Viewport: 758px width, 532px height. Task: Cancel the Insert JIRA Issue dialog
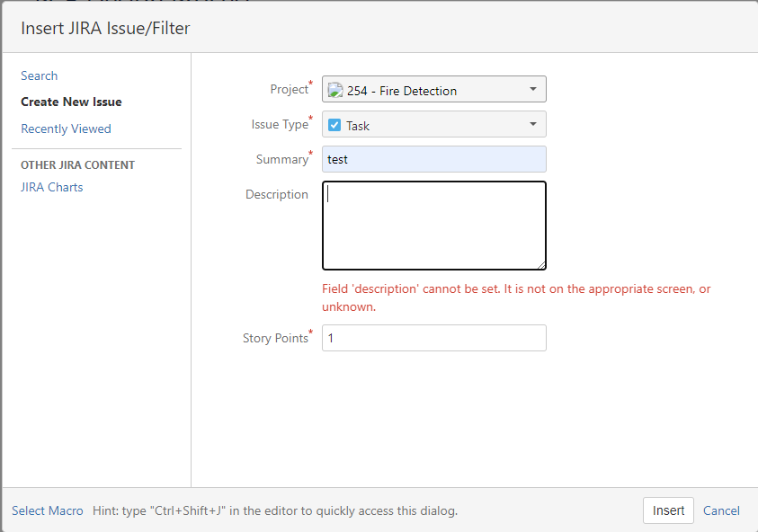[721, 510]
